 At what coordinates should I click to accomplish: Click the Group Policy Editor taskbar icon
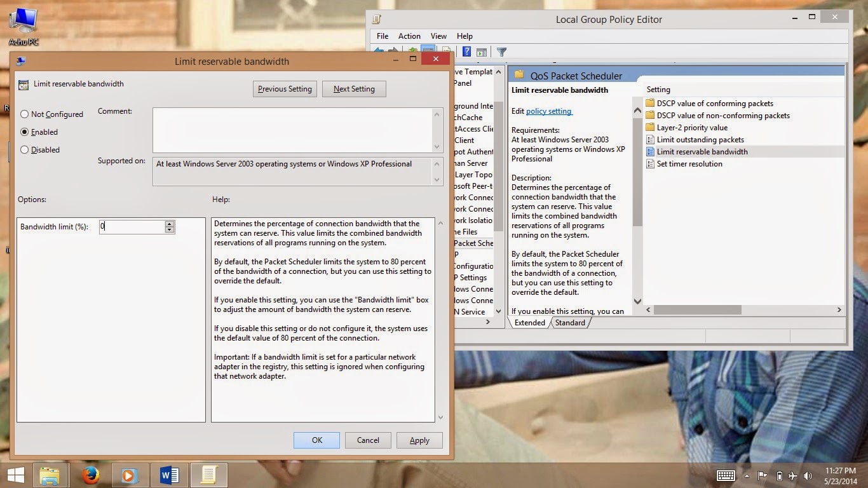[x=209, y=475]
